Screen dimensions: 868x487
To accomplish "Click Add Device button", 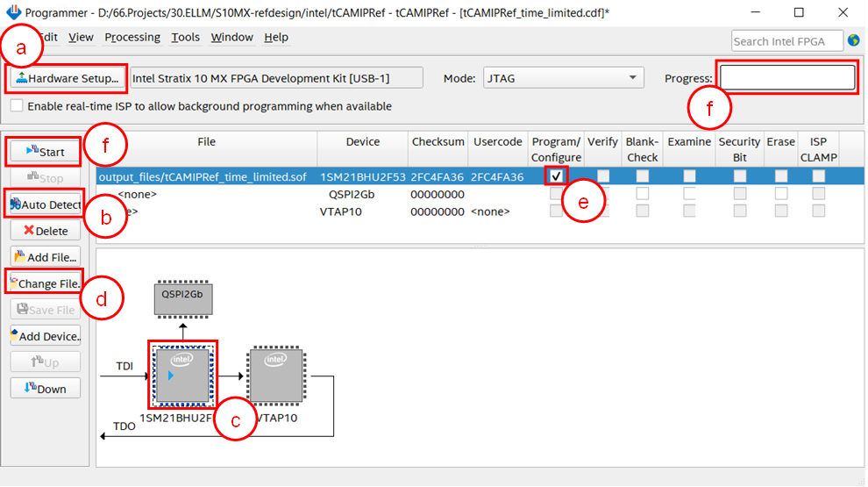I will pyautogui.click(x=45, y=336).
